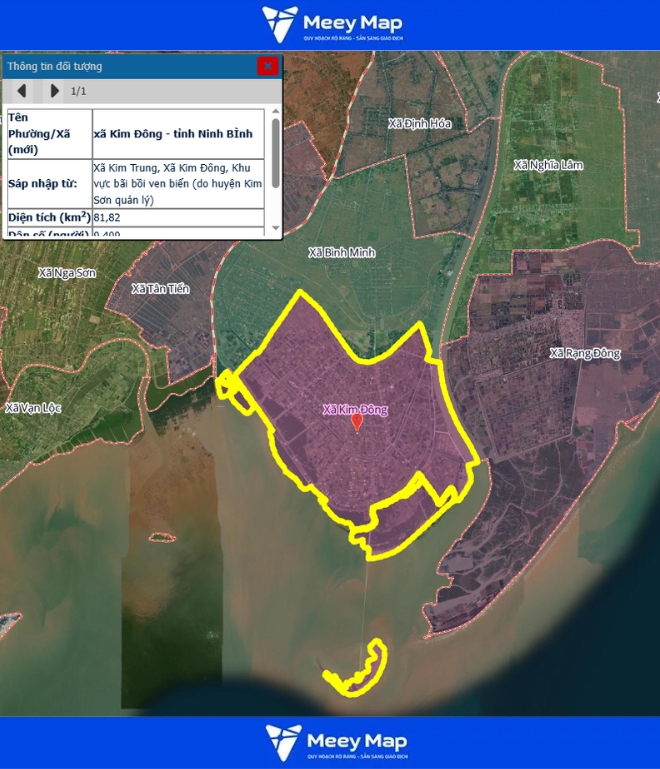
Task: Select the Xã Rạng Đông region label
Action: [x=585, y=353]
